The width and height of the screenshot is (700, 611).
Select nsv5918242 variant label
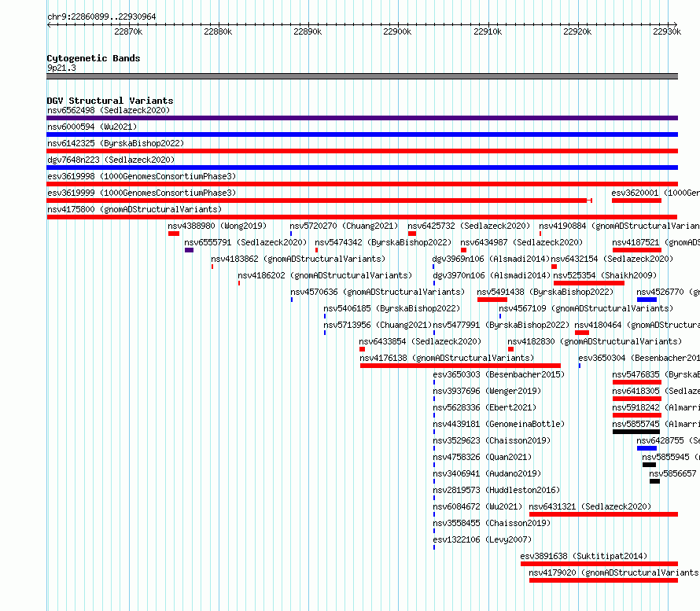[656, 407]
